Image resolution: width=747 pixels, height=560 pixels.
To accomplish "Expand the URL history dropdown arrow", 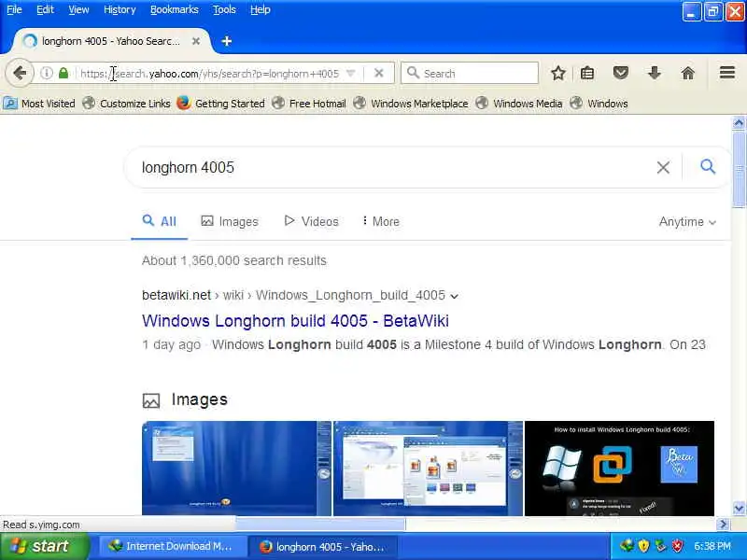I will 351,74.
